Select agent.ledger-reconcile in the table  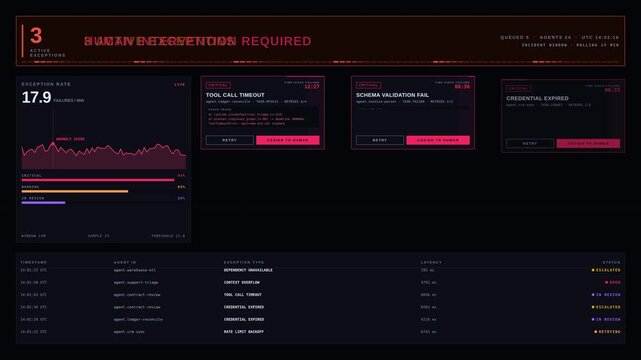click(x=138, y=319)
